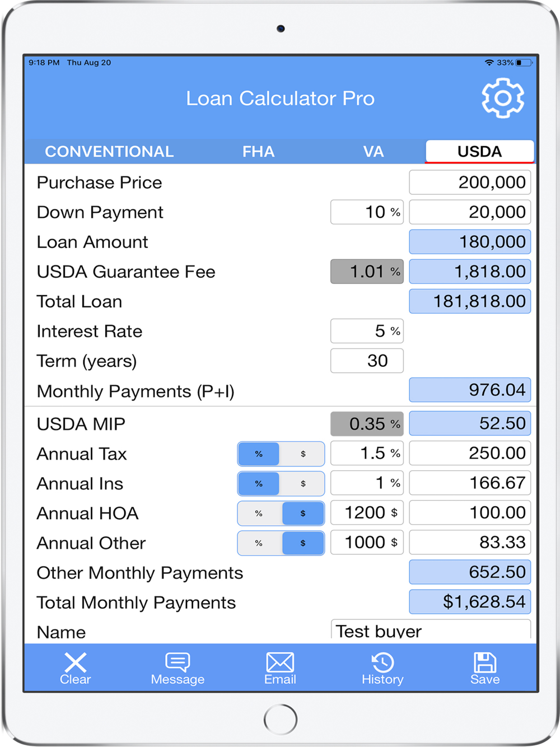Edit the Annual Tax rate 1.5 %
This screenshot has width=560, height=747.
coord(367,454)
